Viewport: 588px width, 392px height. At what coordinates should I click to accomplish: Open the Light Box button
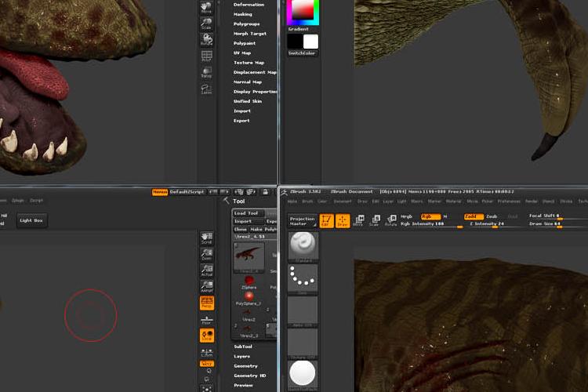click(31, 220)
